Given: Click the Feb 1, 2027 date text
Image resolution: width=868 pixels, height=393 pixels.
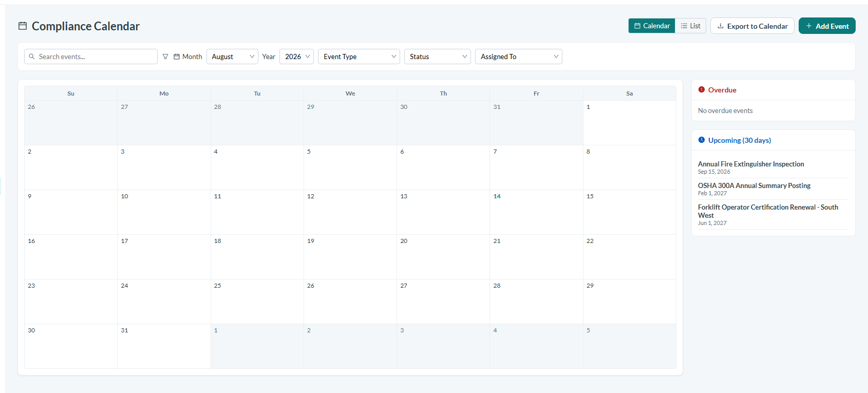Looking at the screenshot, I should point(712,193).
